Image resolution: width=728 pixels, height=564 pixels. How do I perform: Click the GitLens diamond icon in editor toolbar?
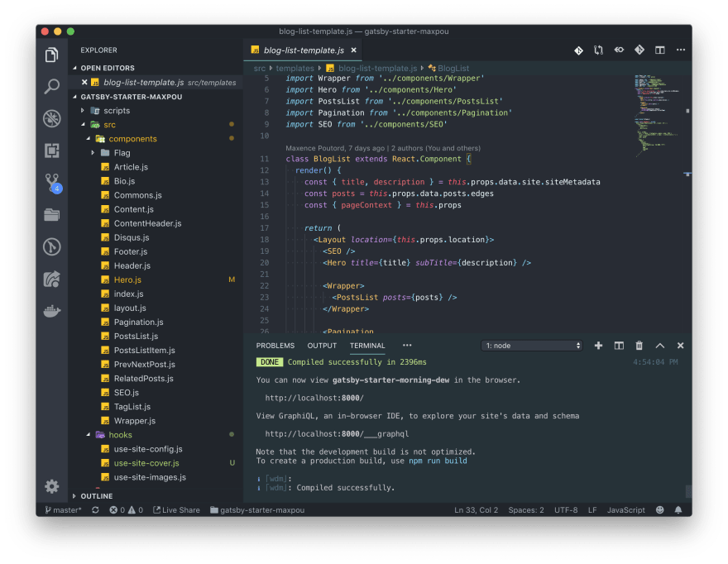click(578, 50)
